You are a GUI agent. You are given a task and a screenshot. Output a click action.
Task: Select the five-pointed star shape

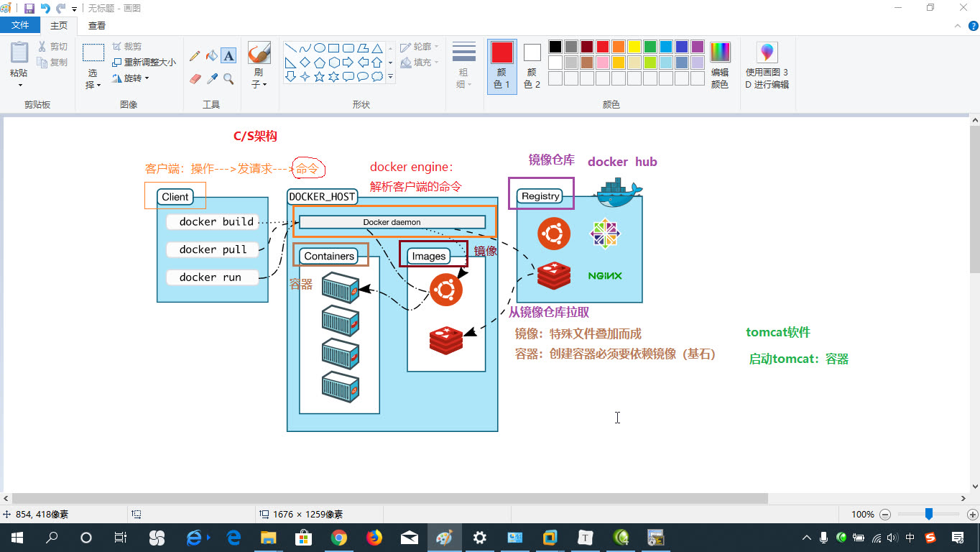click(x=319, y=76)
